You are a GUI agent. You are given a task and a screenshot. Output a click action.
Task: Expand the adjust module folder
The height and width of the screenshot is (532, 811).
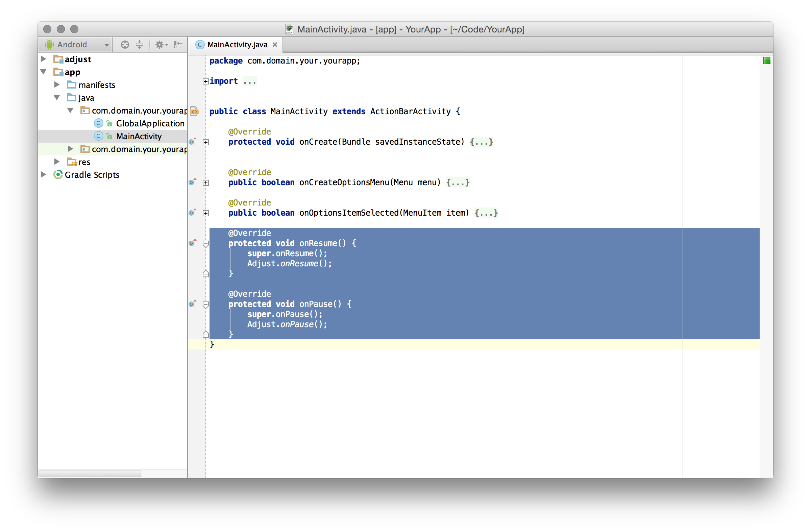44,59
